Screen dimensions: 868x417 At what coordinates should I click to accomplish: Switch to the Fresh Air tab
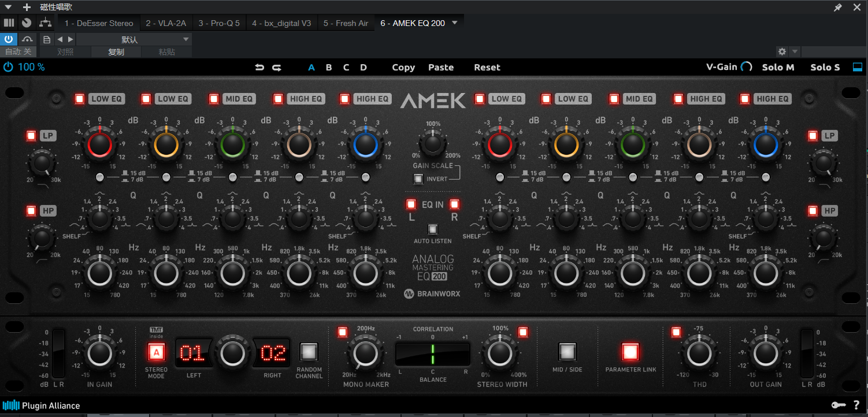pyautogui.click(x=345, y=23)
